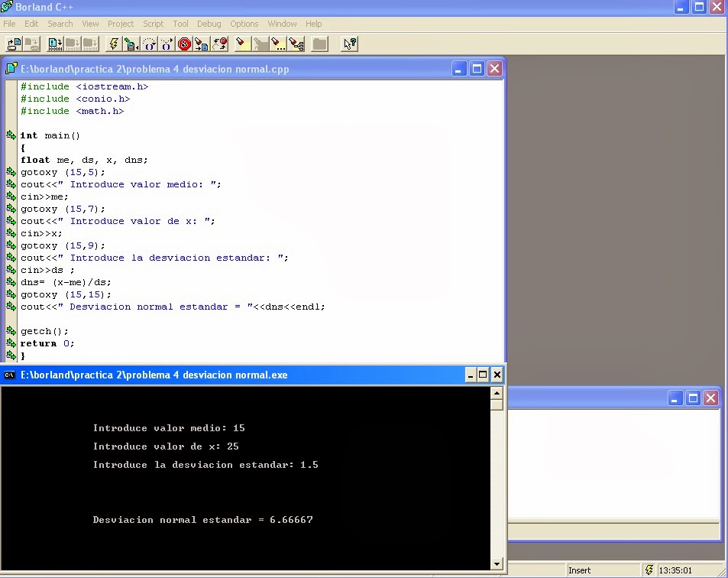Open the Options menu
728x578 pixels.
pos(244,24)
